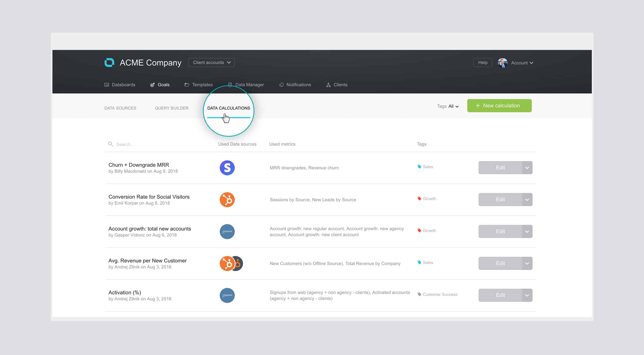Screen dimensions: 644x355
Task: Click Mixpanel icon in Activation row
Action: click(x=227, y=295)
